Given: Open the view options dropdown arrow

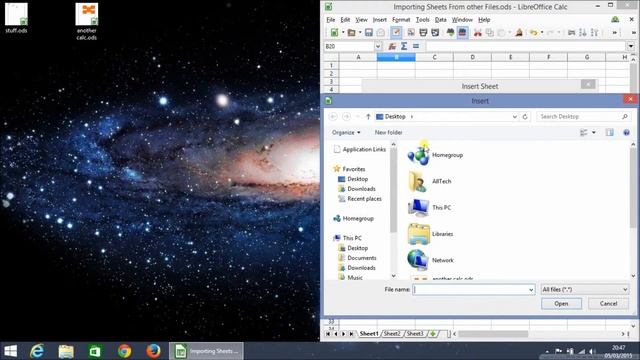Looking at the screenshot, I should coord(593,133).
